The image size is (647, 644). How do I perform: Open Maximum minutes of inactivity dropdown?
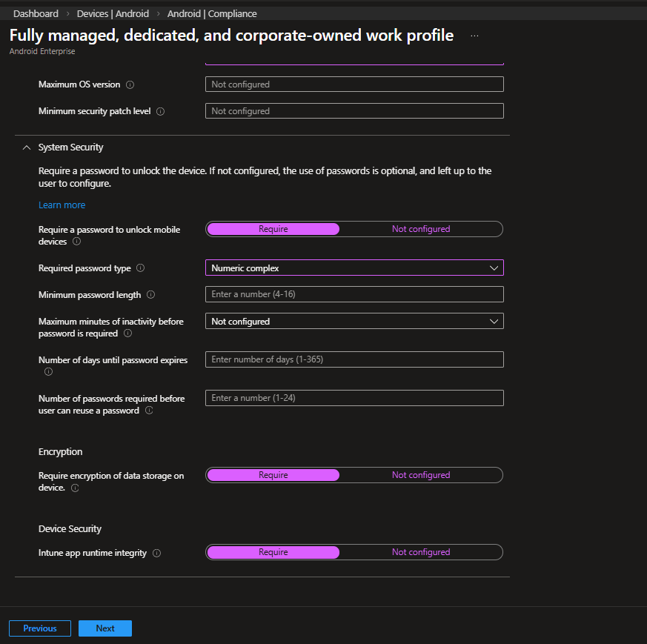point(354,322)
